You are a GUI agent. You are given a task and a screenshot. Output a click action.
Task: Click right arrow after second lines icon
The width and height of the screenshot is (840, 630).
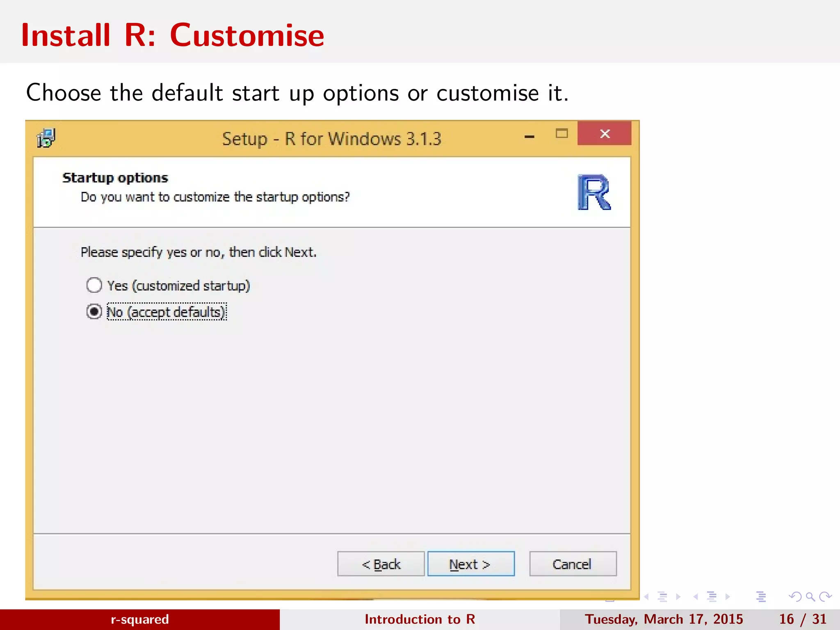click(x=727, y=597)
